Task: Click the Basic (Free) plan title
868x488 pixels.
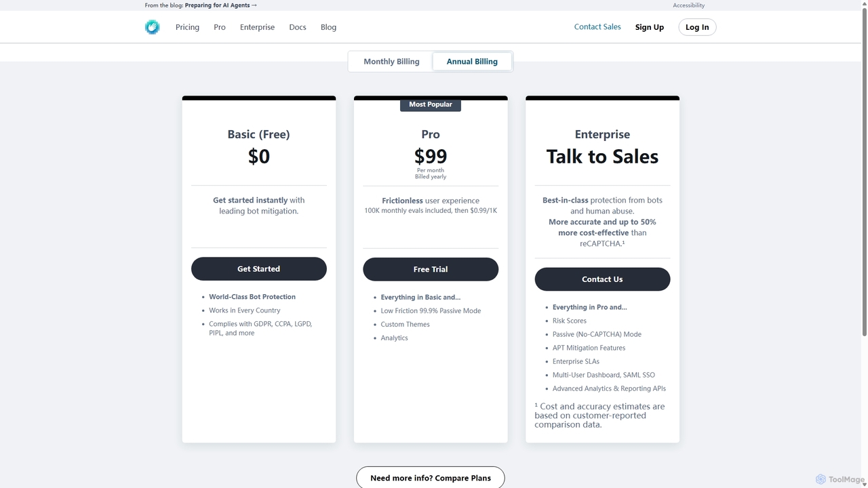Action: pos(259,134)
